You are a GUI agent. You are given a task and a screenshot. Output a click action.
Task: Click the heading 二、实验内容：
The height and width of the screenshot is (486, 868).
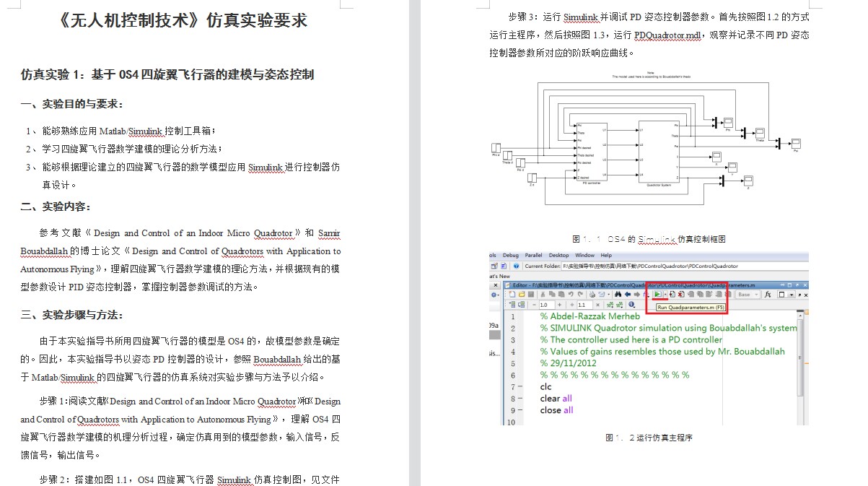[56, 207]
